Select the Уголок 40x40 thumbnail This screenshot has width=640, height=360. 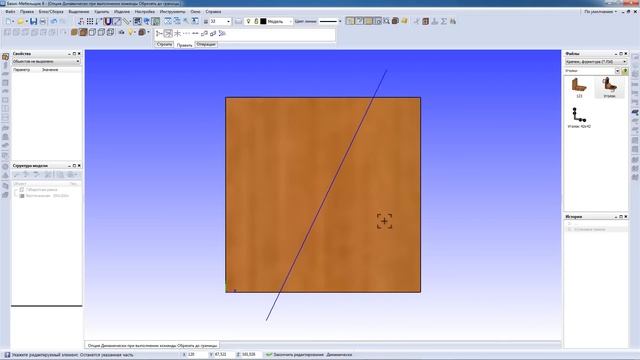click(579, 118)
